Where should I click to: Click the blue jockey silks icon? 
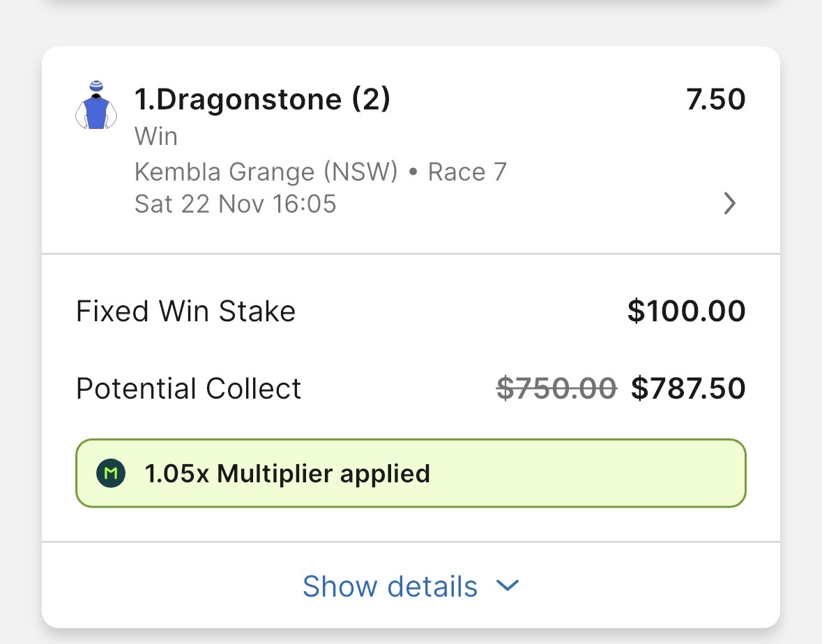(96, 106)
